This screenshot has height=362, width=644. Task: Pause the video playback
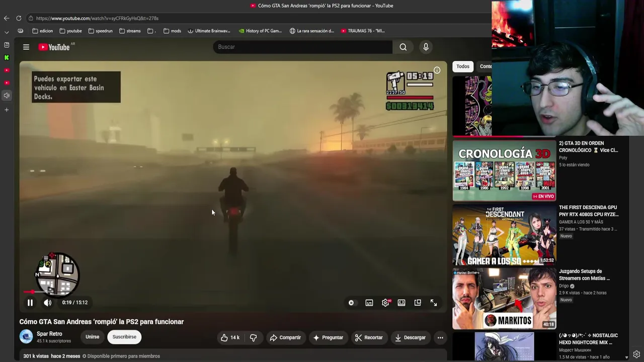30,303
